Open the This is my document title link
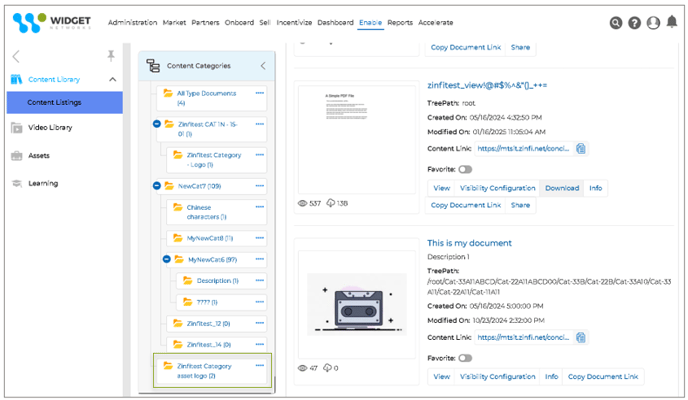The image size is (688, 400). [469, 243]
